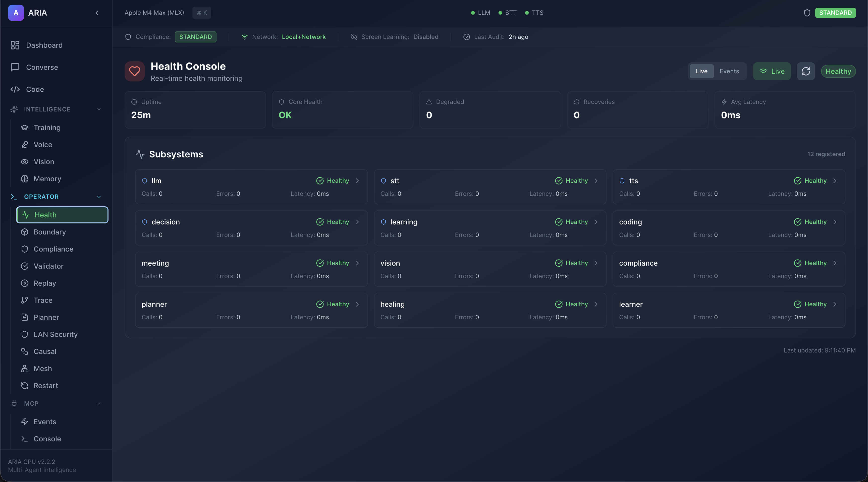Open the STANDARD compliance badge
Image resolution: width=868 pixels, height=482 pixels.
(195, 37)
